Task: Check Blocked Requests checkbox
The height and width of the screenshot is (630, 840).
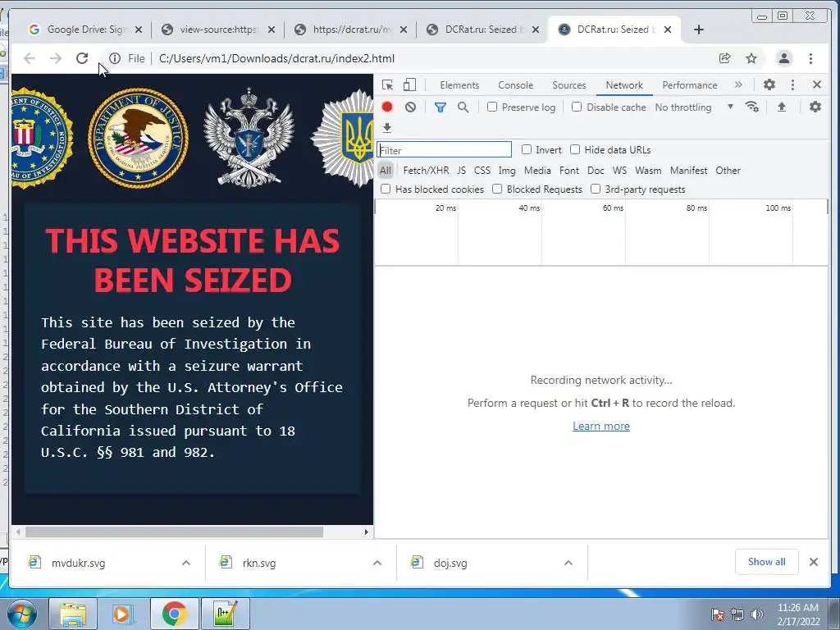Action: [497, 189]
